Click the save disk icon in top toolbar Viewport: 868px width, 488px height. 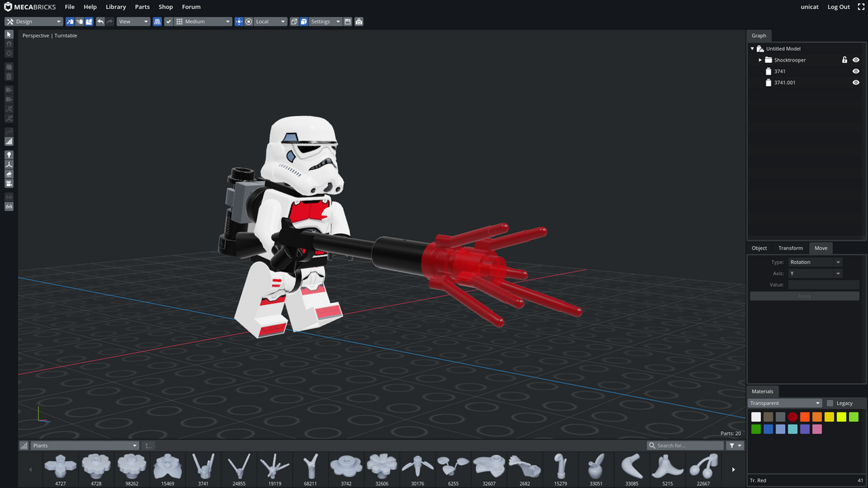coord(348,22)
